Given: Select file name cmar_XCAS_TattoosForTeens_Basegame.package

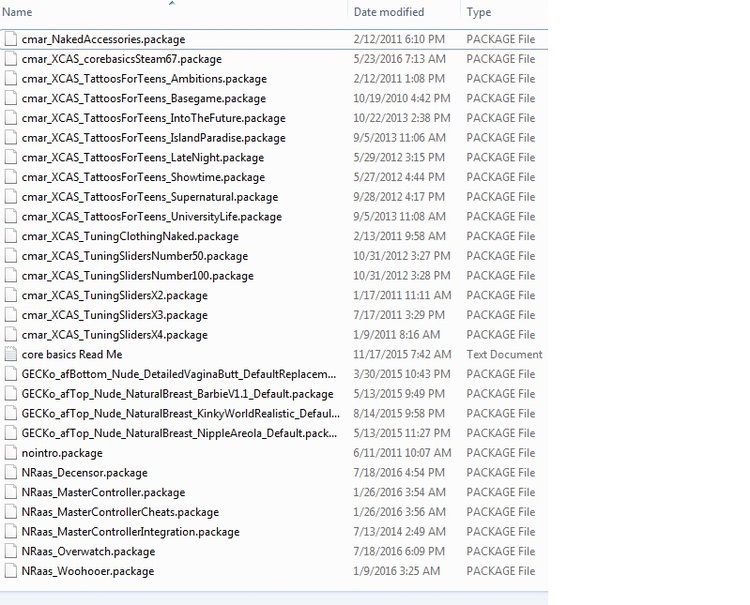Looking at the screenshot, I should 143,98.
